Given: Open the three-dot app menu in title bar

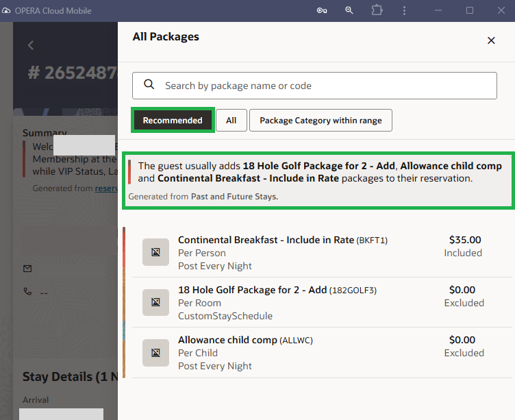Looking at the screenshot, I should tap(404, 10).
